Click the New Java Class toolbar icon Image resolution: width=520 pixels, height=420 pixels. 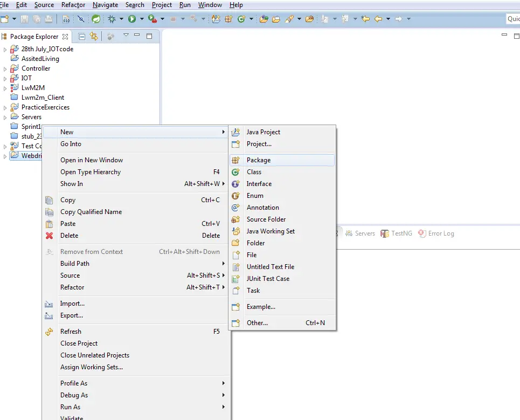(x=241, y=19)
